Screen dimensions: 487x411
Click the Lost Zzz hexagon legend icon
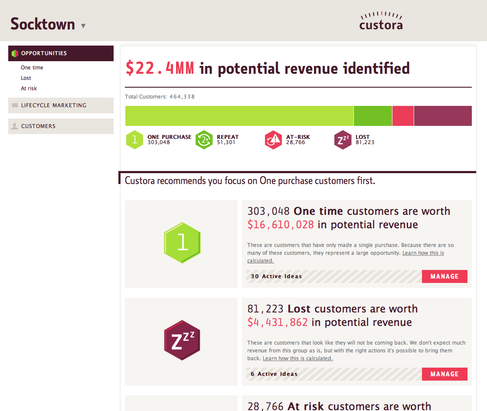point(343,140)
